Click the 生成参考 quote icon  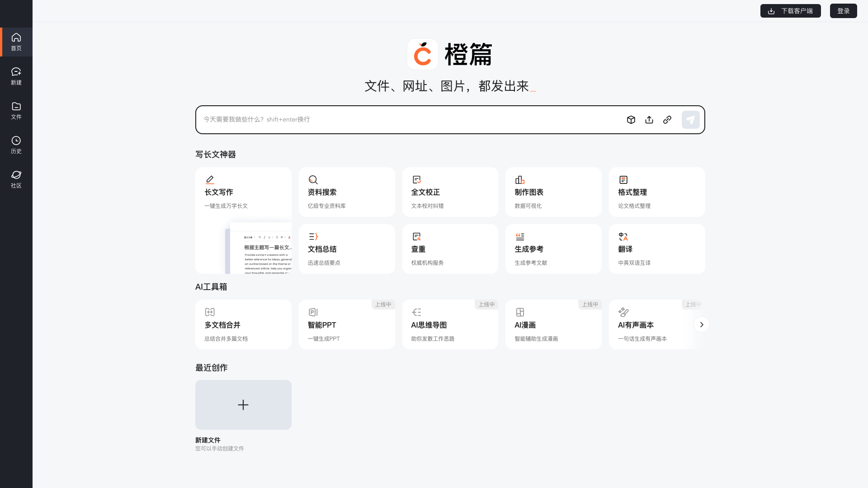point(520,237)
